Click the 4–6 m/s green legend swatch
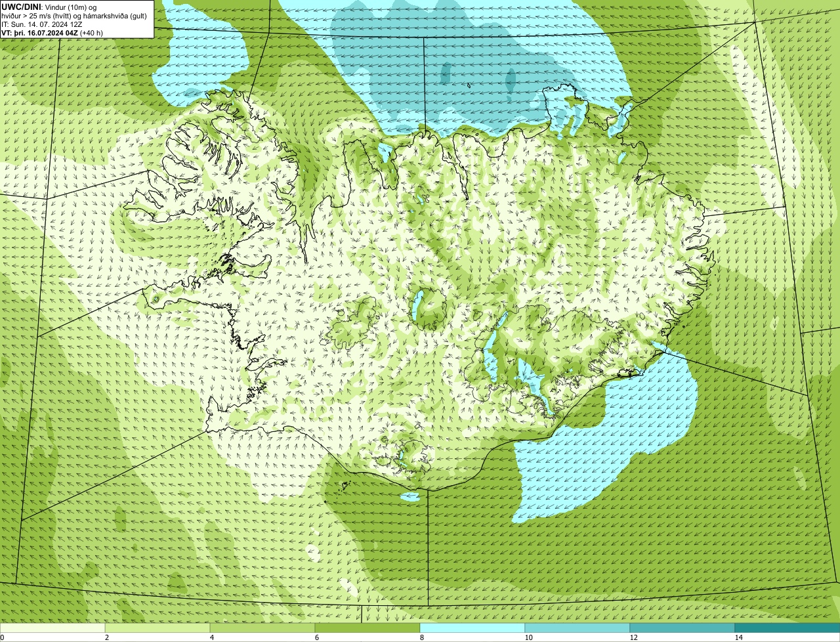 262,628
